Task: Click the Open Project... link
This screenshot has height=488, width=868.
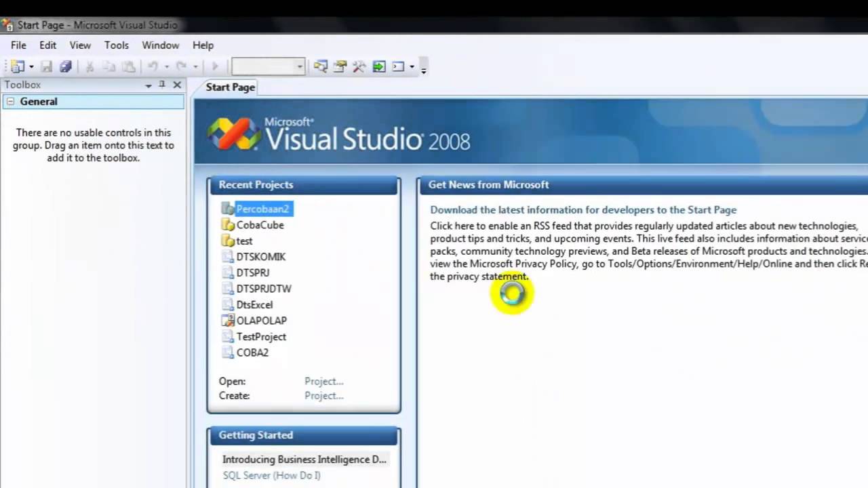Action: (x=324, y=382)
